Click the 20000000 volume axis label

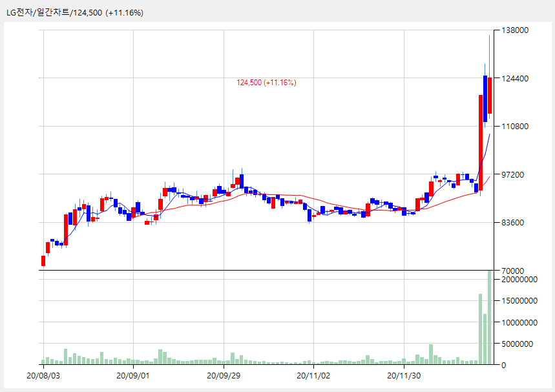[519, 279]
